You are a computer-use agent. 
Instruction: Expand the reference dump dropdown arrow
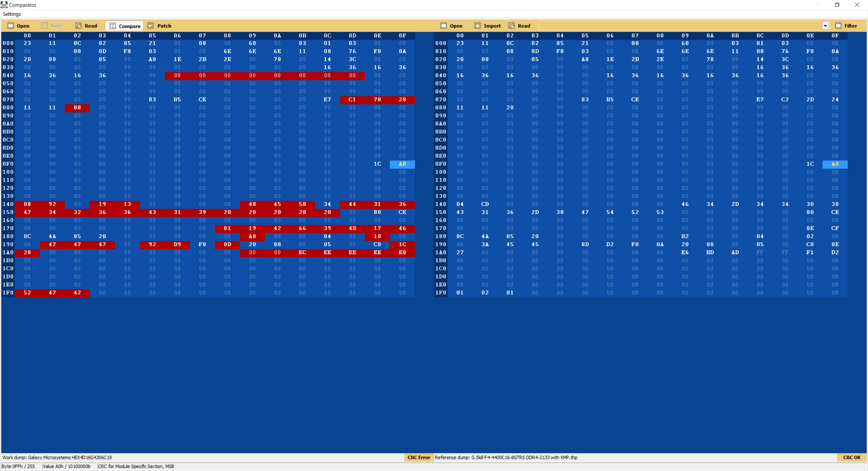pos(825,26)
